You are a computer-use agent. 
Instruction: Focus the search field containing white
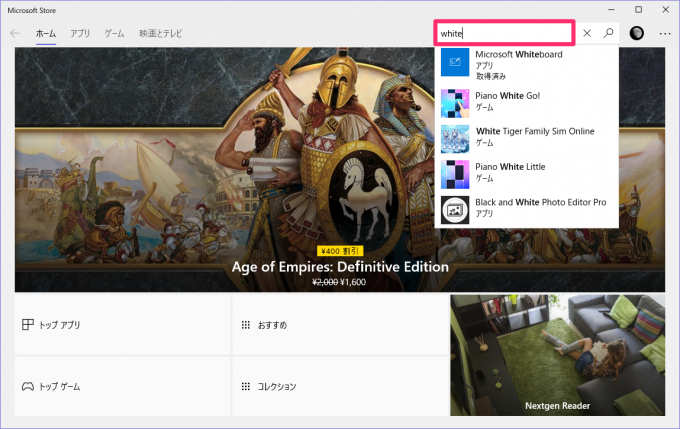(x=504, y=33)
